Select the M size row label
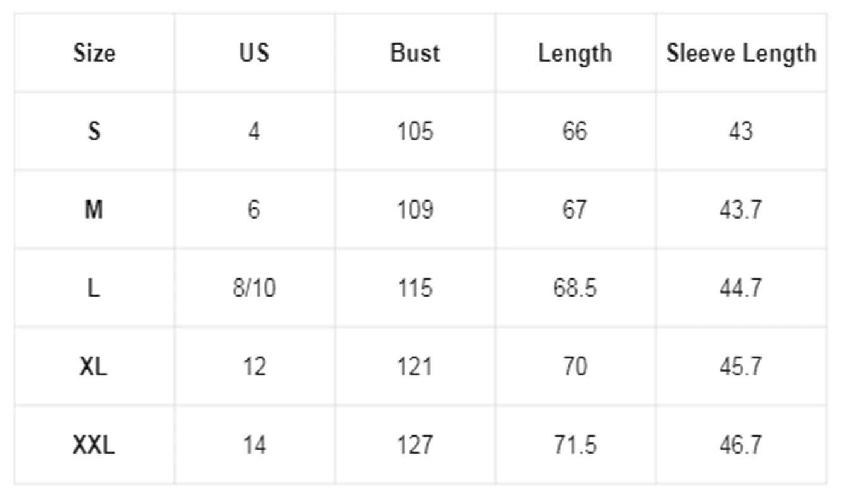Screen dimensions: 845x504 click(95, 209)
